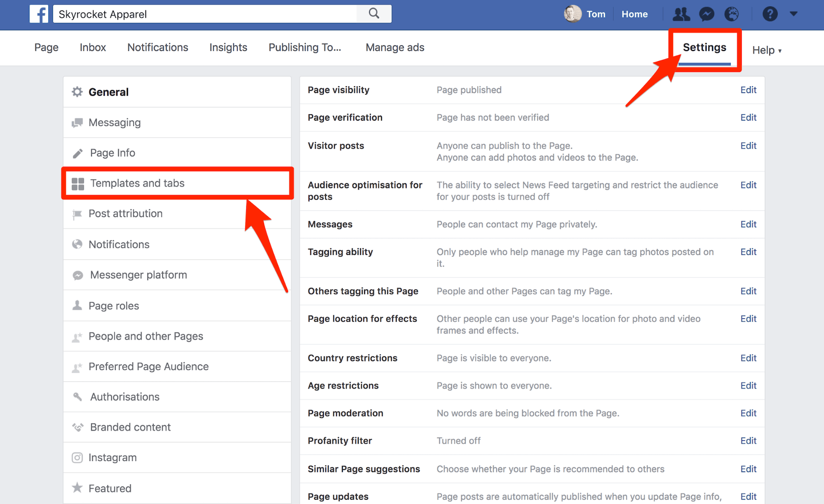824x504 pixels.
Task: Open the Settings tab
Action: pos(704,47)
